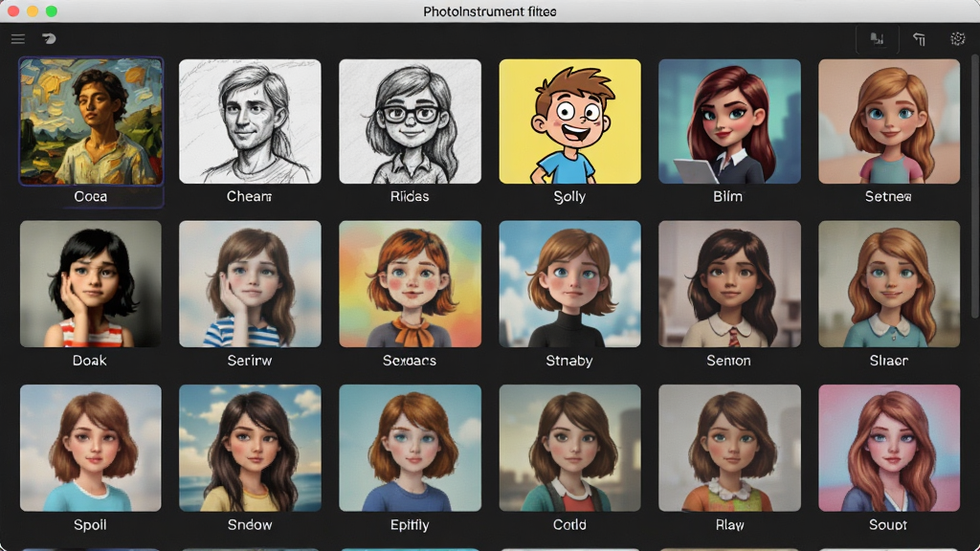Click the 'Cotld' label text
This screenshot has height=551, width=980.
569,525
